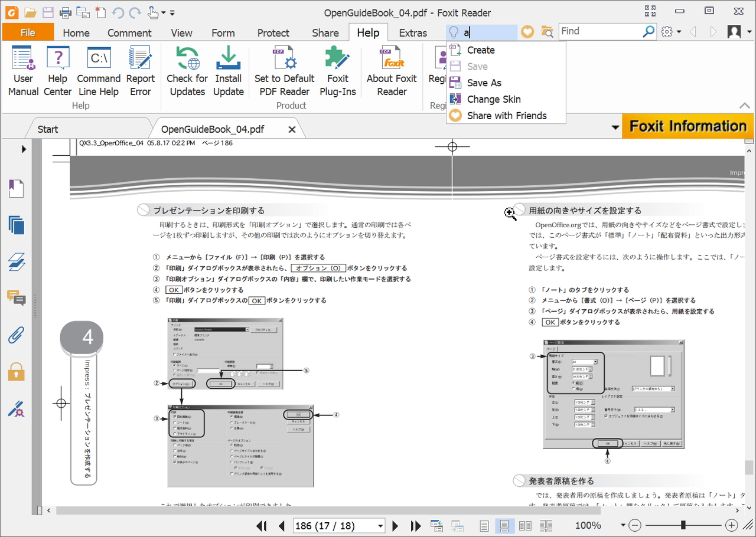Image resolution: width=756 pixels, height=537 pixels.
Task: Click the Share with Friends heart icon in the top bar
Action: 527,32
